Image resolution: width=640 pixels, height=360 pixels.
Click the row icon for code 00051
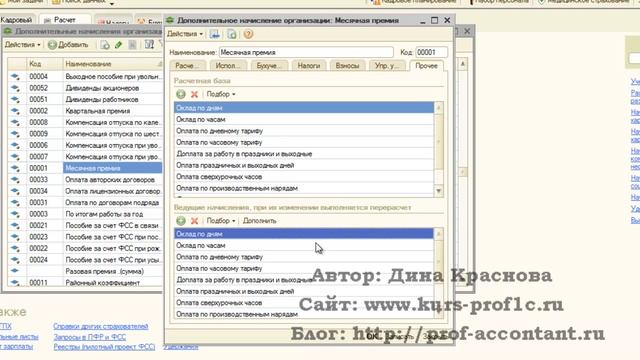16,99
